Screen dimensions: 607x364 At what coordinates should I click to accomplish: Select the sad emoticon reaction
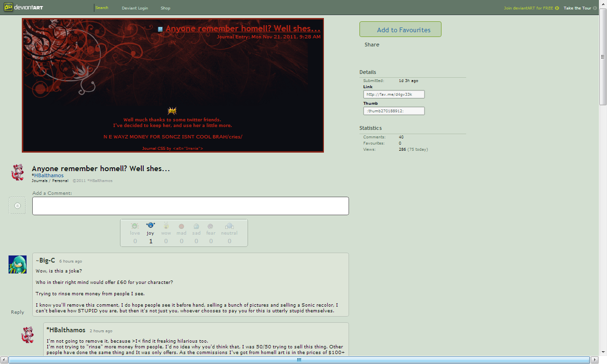point(196,227)
